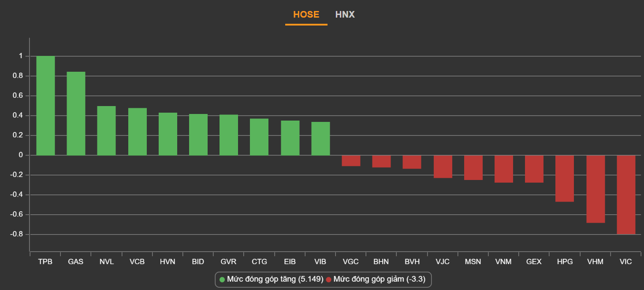
Task: Click the red HPG bar
Action: coord(565,178)
